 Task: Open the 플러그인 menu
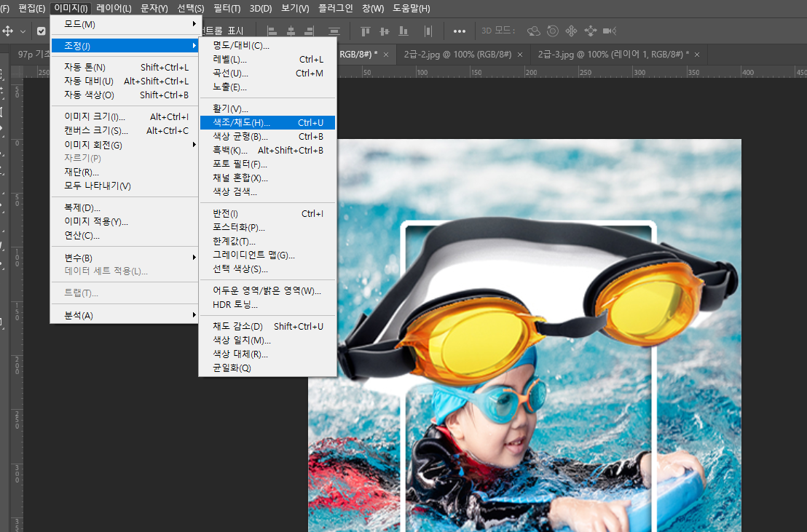(x=336, y=8)
